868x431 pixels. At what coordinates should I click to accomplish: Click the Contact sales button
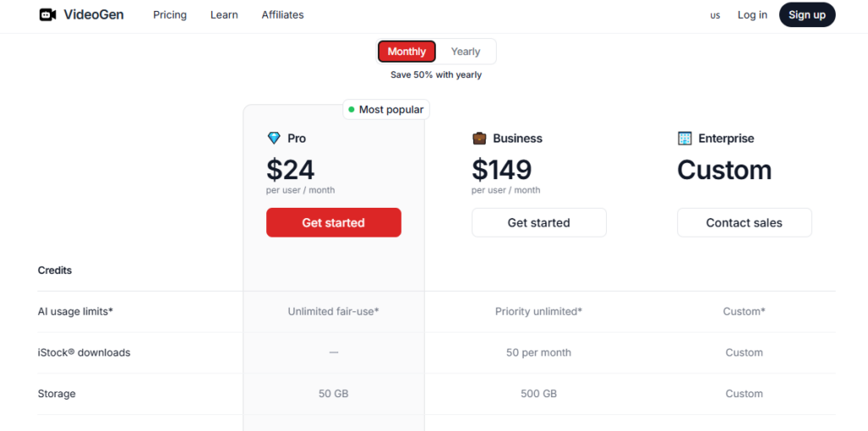tap(744, 222)
